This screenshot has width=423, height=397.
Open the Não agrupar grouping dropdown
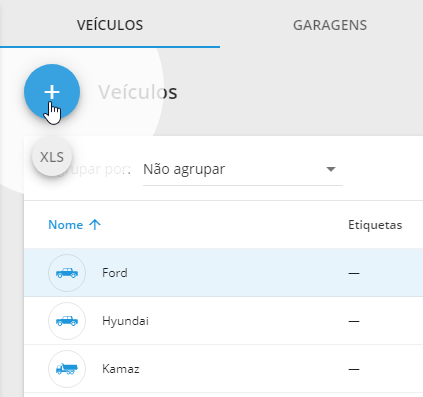tap(243, 169)
